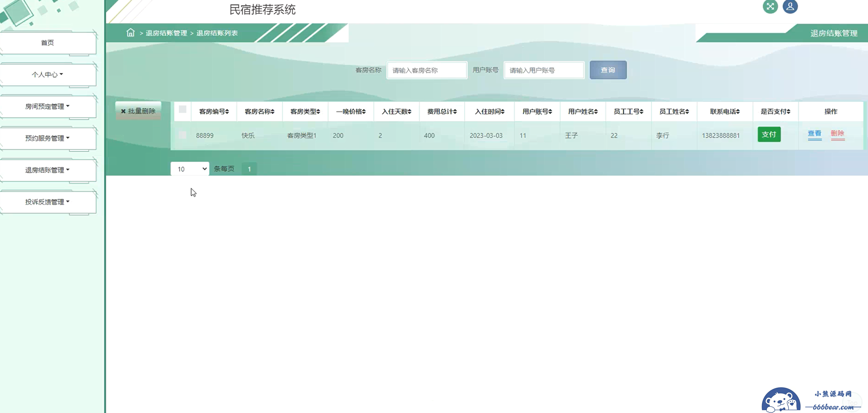Click the fullscreen toggle icon

(x=770, y=6)
